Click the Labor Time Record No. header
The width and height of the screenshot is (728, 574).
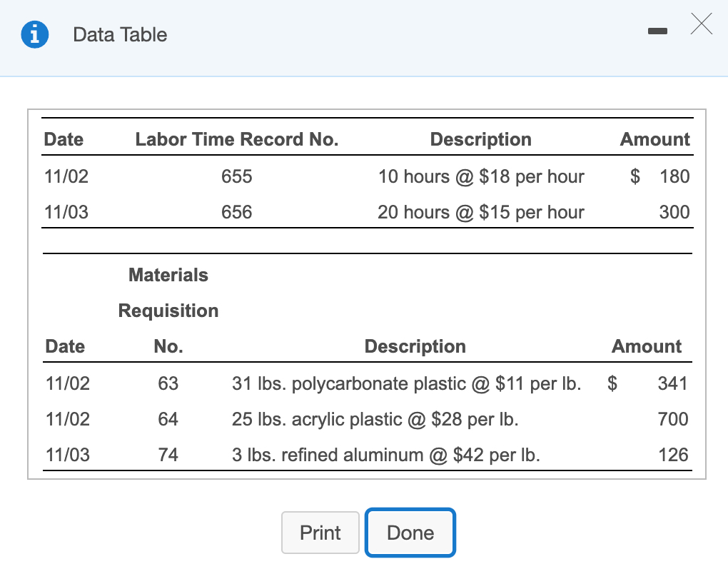(236, 139)
